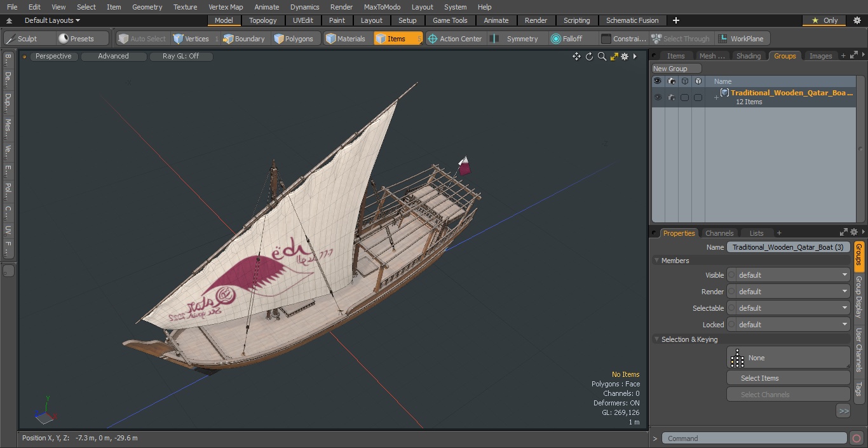Click the viewport zoom magnifier icon
Image resolution: width=868 pixels, height=448 pixels.
pos(602,57)
